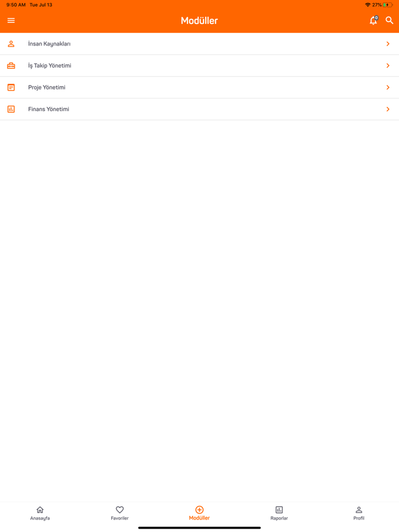
Task: Click the Finans Yönetimi chart icon
Action: (x=11, y=109)
